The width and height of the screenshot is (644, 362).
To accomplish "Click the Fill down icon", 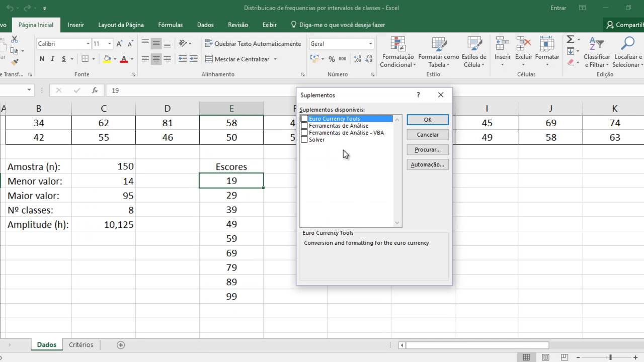I will point(570,51).
